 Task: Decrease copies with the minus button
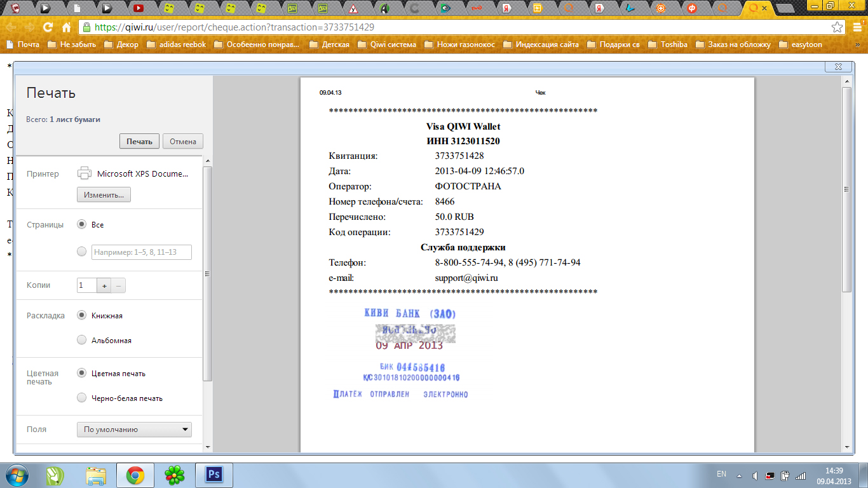pyautogui.click(x=118, y=285)
